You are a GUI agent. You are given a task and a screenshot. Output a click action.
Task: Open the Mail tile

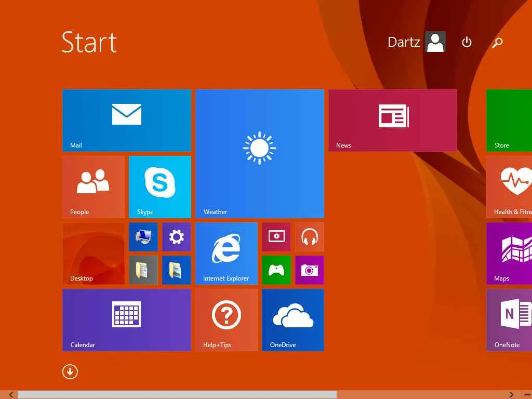(x=127, y=120)
